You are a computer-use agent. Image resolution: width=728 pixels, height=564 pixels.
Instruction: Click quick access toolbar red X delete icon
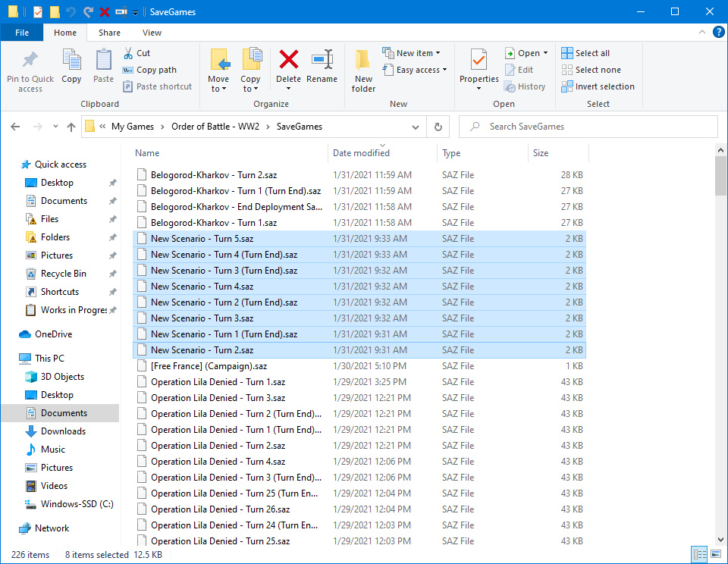tap(105, 11)
